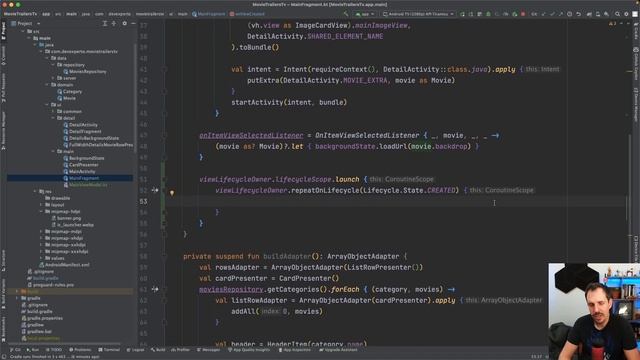Click the Gradle sync finished status message
640x360 pixels.
coord(54,357)
